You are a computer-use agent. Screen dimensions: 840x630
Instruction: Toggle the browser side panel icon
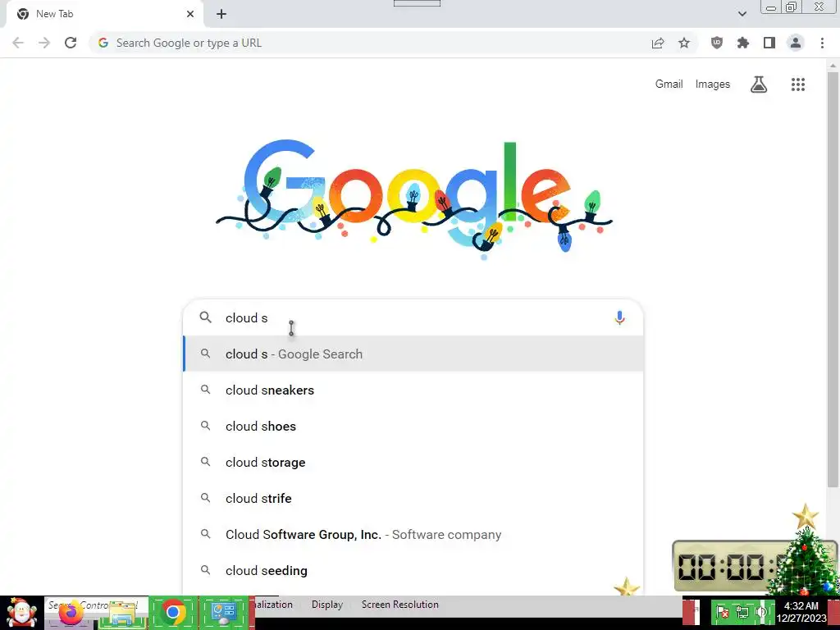click(x=769, y=43)
